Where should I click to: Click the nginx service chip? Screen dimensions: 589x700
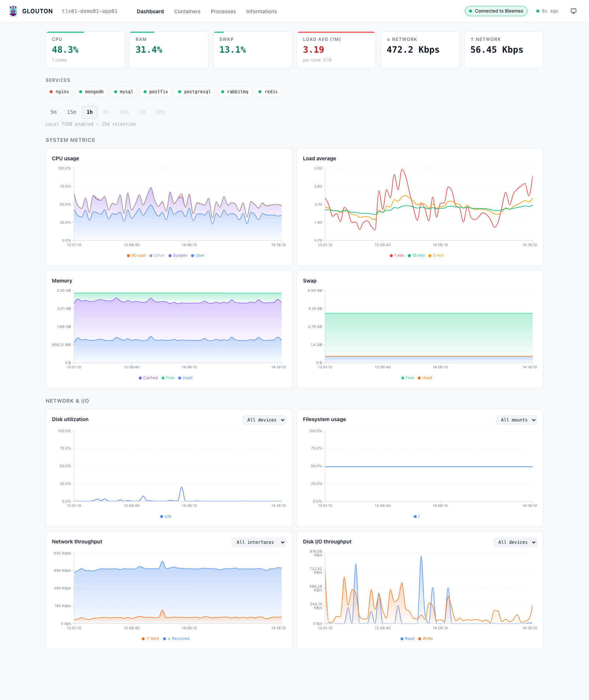pos(59,92)
